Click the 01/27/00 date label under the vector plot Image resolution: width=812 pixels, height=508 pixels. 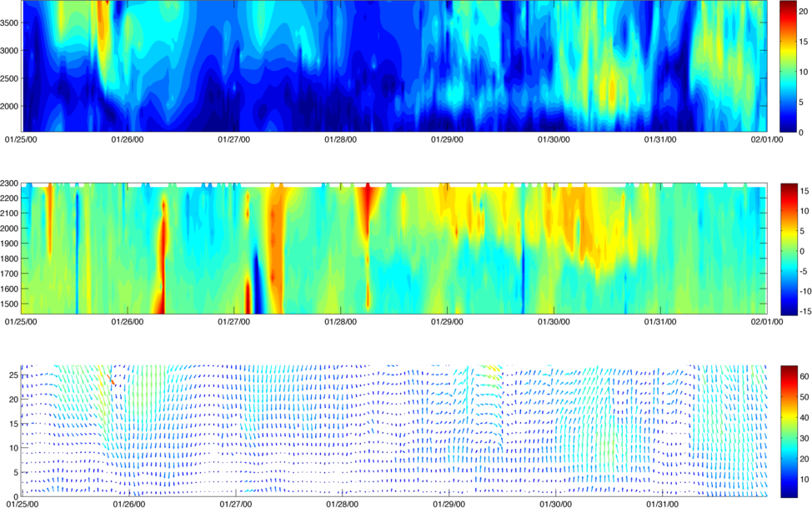click(235, 504)
